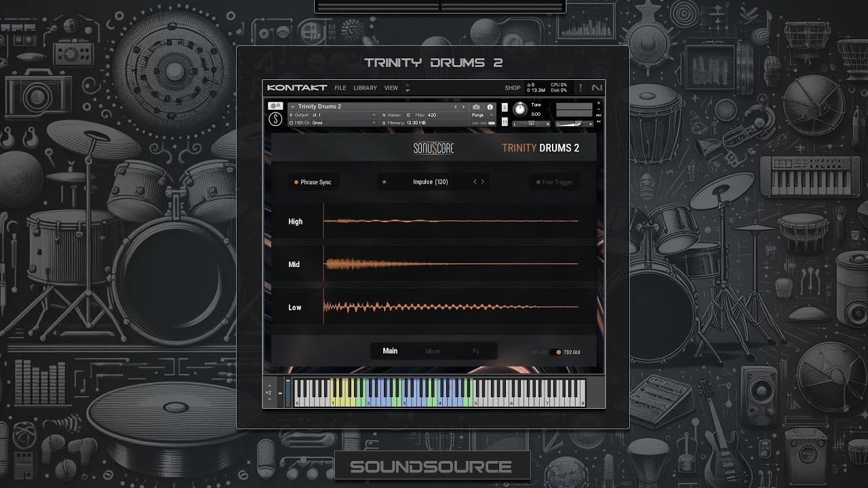Click the AUX label in the instrument header
Screen dimensions: 868x488
599,115
